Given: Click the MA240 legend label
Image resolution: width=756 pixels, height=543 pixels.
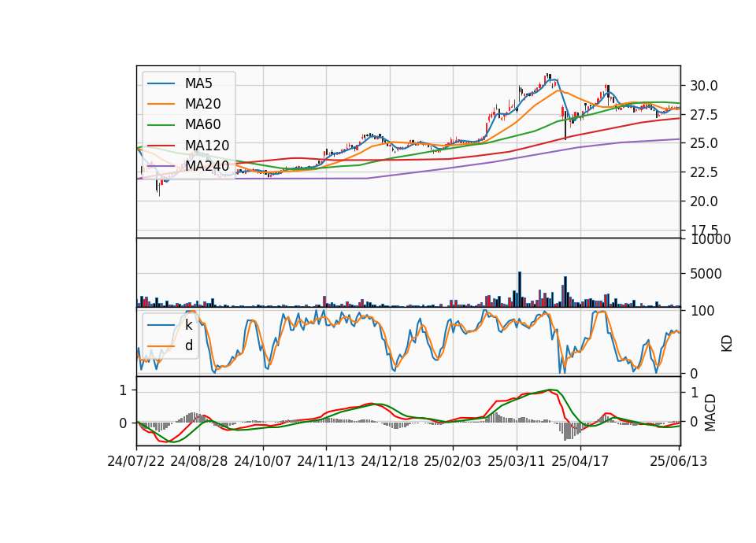Looking at the screenshot, I should coord(207,166).
